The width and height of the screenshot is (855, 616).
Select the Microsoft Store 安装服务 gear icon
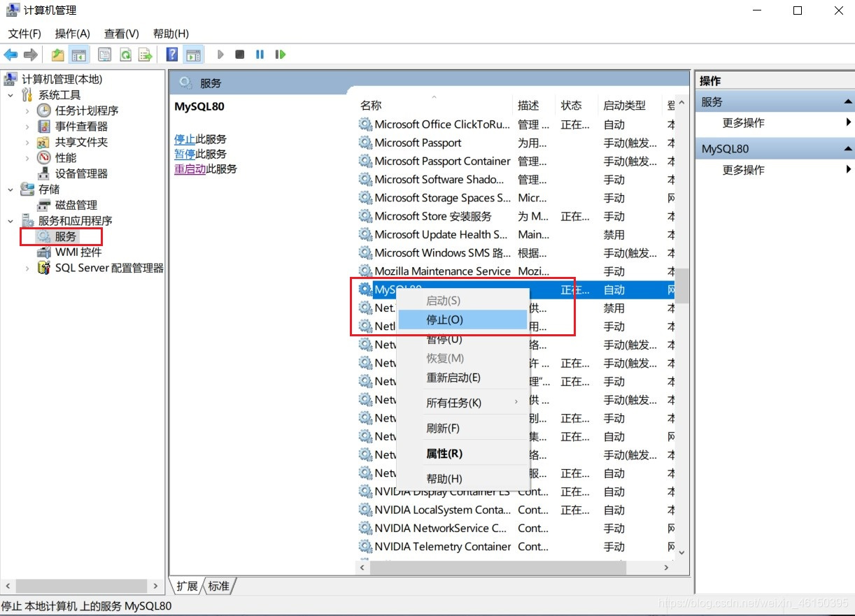coord(365,216)
